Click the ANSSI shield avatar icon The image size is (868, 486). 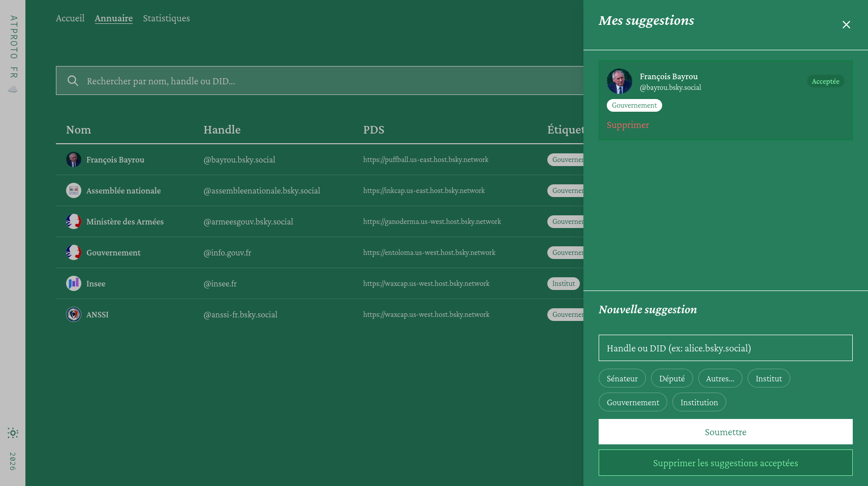[x=74, y=314]
